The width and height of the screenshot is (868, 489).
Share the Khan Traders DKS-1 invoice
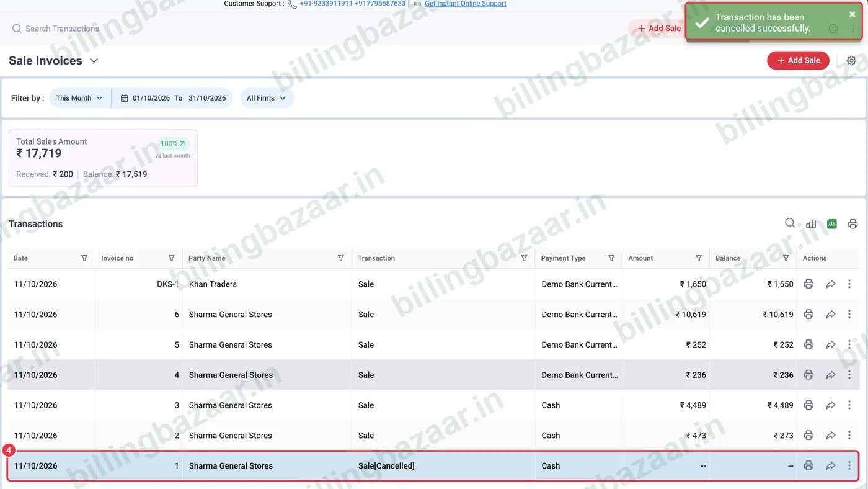[x=831, y=284]
